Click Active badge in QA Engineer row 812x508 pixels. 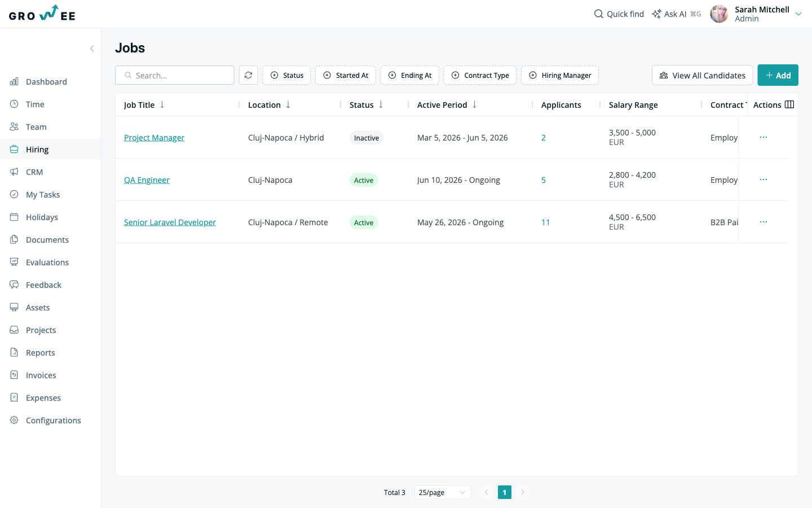[364, 180]
